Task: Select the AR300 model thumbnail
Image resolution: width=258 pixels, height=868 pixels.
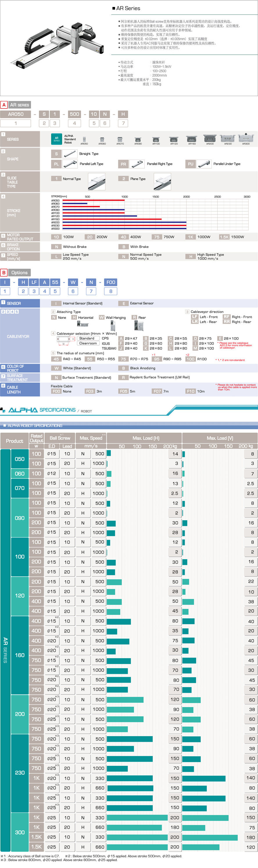Action: click(x=246, y=138)
